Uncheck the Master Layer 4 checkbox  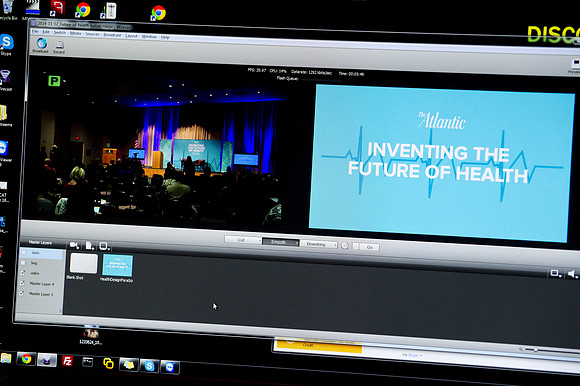pos(22,283)
